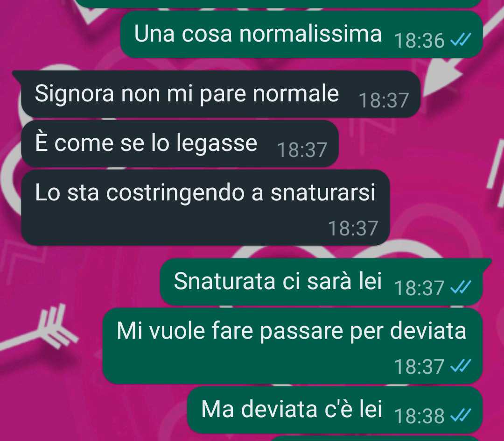Select the message 'È come se lo legasse'
This screenshot has height=441, width=504.
click(x=180, y=143)
